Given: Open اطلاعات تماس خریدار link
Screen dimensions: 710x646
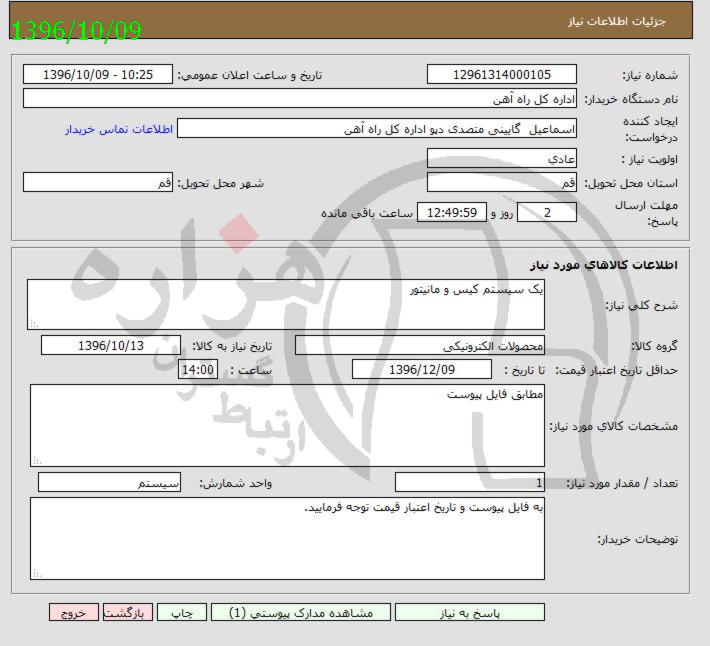Looking at the screenshot, I should [119, 129].
